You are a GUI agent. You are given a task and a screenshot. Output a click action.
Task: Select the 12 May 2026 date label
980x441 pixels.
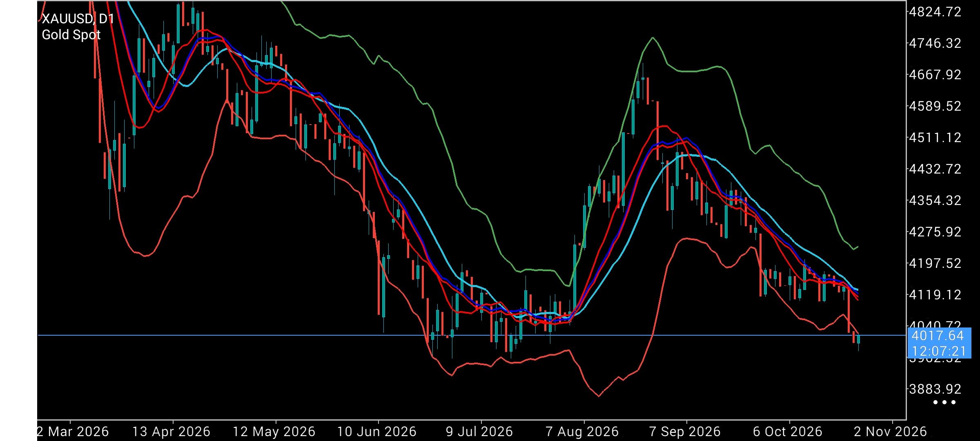(274, 432)
